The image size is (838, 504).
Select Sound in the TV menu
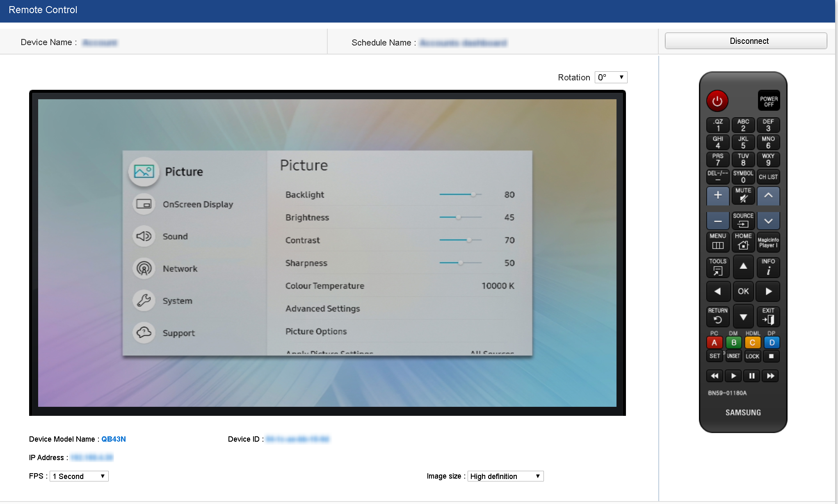175,237
